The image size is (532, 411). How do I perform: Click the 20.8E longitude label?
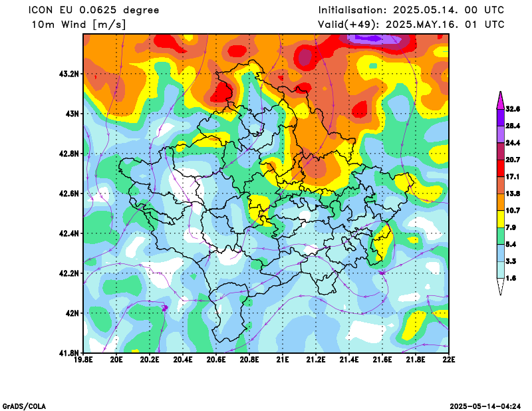point(249,359)
